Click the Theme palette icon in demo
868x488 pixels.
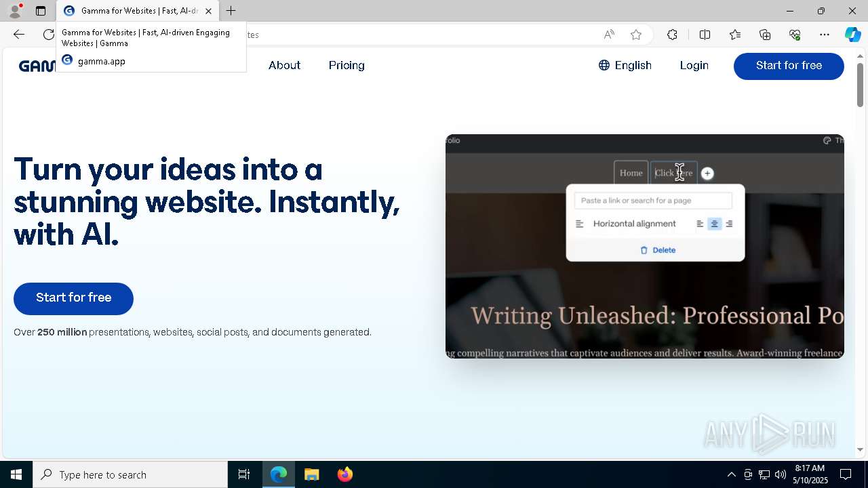point(827,140)
